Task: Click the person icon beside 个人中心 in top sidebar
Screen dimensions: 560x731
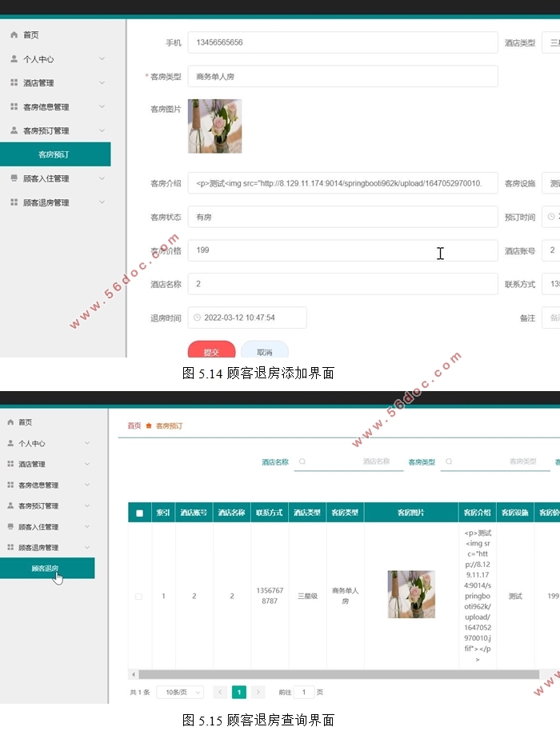Action: coord(14,59)
